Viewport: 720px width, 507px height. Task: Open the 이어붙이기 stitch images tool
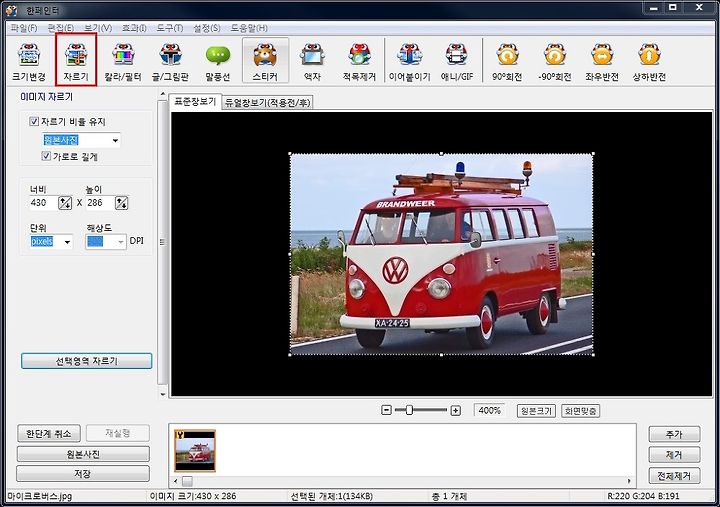pyautogui.click(x=410, y=62)
